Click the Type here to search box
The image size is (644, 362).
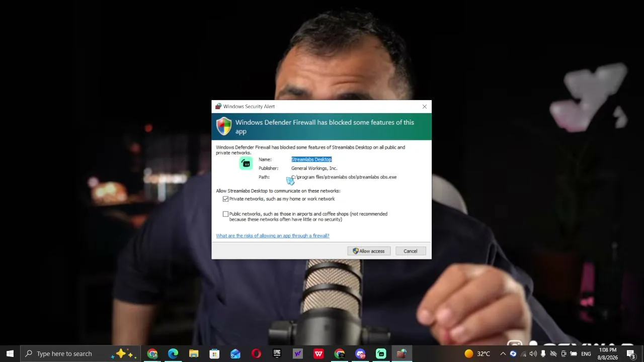tap(80, 353)
